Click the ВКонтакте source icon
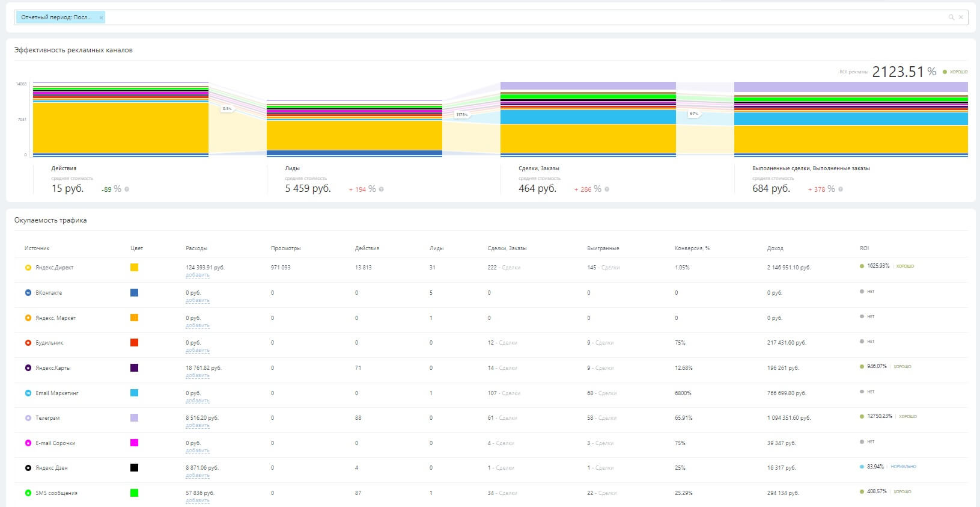This screenshot has width=980, height=507. pyautogui.click(x=28, y=293)
